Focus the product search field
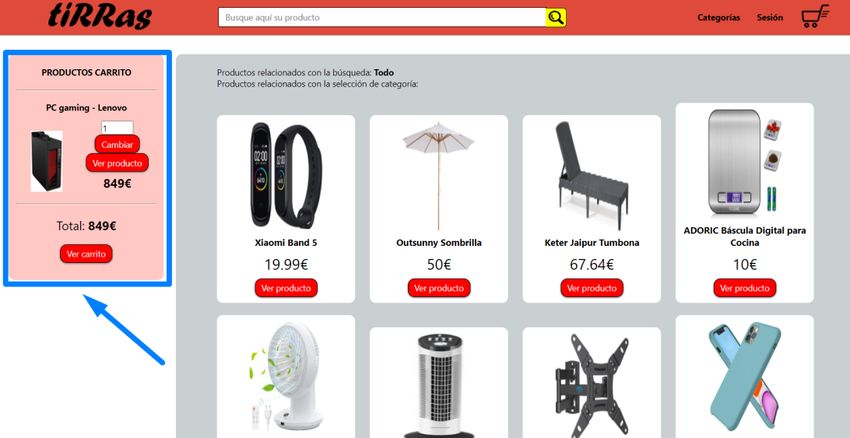Screen dimensions: 850x438 [382, 17]
